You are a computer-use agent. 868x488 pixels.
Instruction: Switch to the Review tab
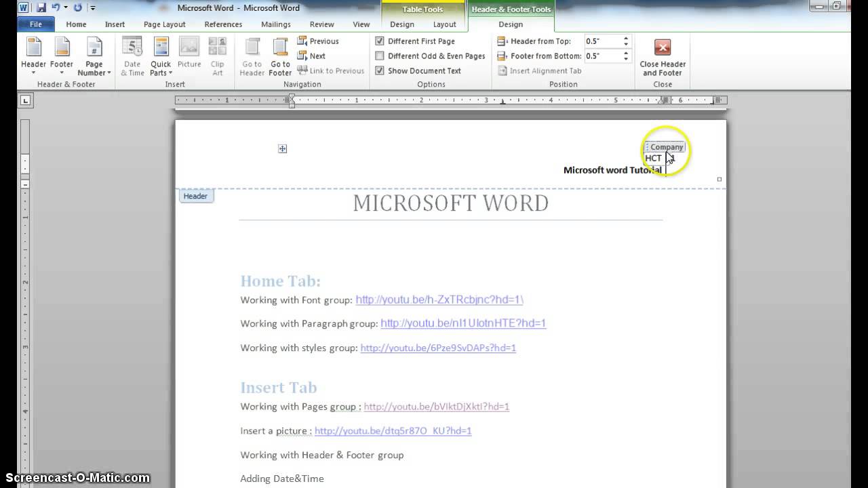[322, 24]
